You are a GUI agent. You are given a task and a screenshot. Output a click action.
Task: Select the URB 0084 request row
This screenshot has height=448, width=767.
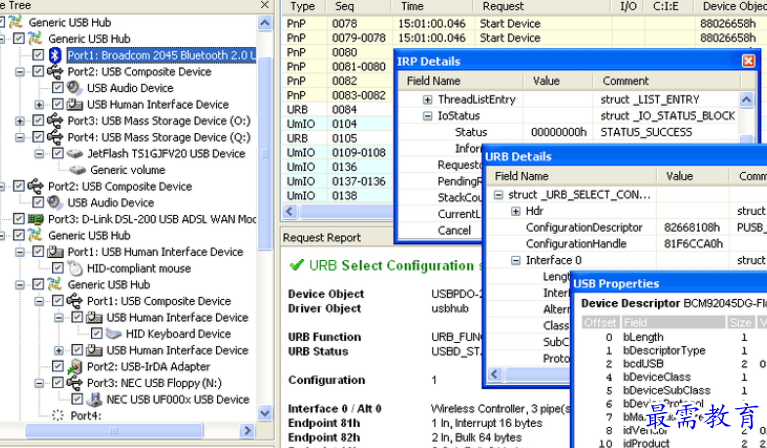[338, 110]
